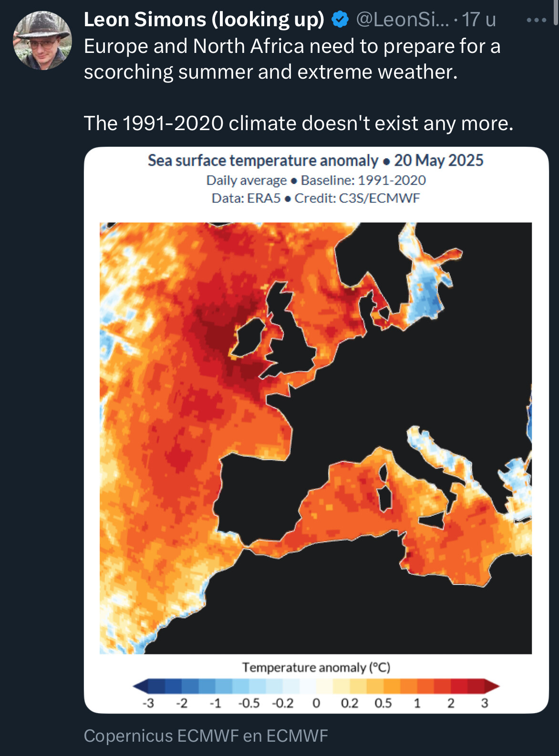Image resolution: width=559 pixels, height=756 pixels.
Task: Click the red legend swatch above 2
Action: [451, 686]
